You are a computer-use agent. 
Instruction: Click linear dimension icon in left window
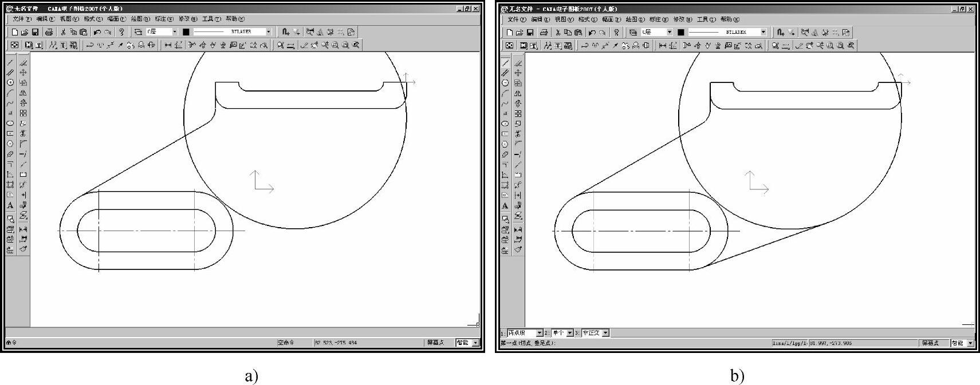point(168,45)
